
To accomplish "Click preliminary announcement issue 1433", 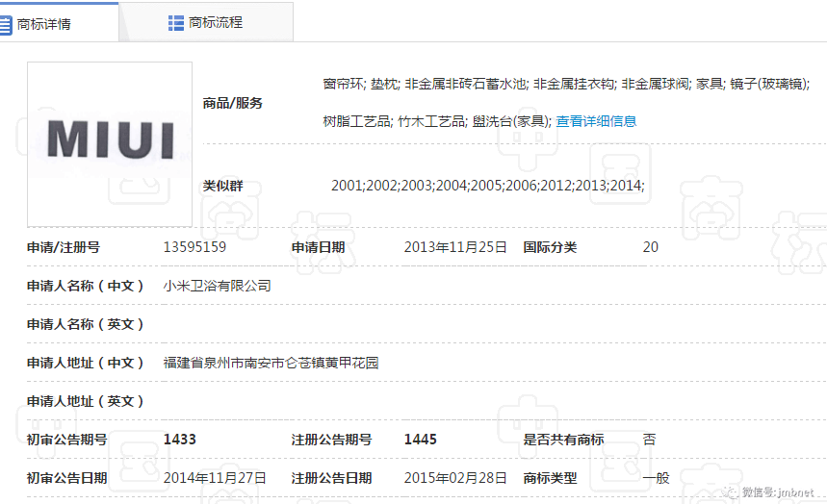I will 179,440.
